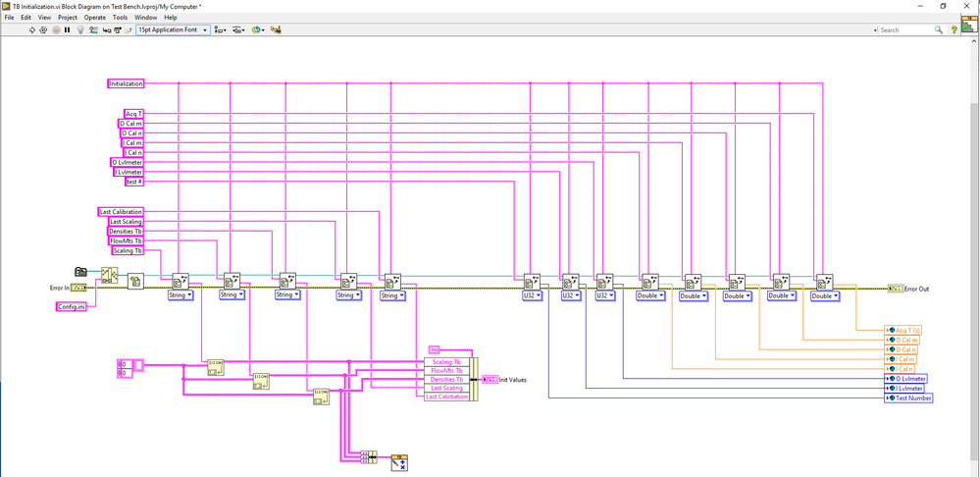Click the Step Out toolbar icon

point(129,29)
